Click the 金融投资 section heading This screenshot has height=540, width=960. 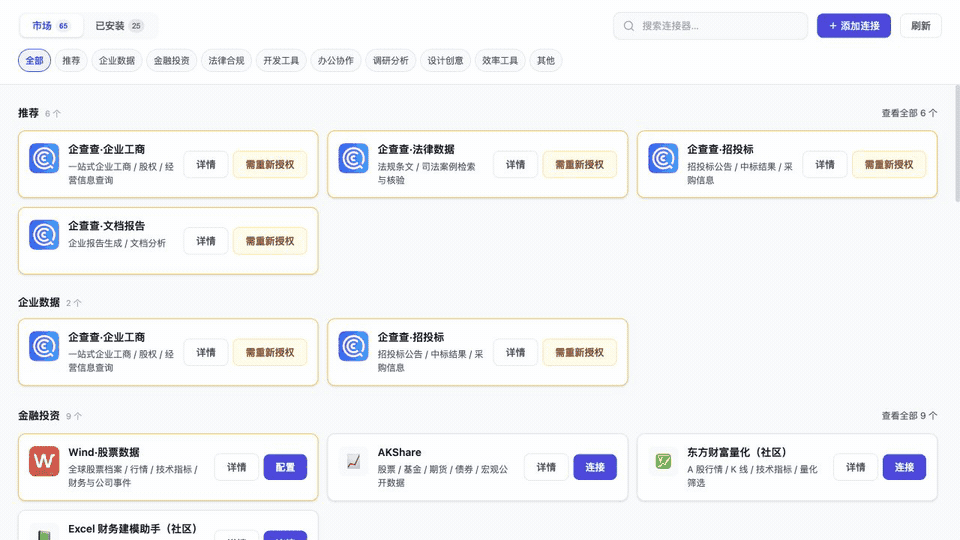39,416
